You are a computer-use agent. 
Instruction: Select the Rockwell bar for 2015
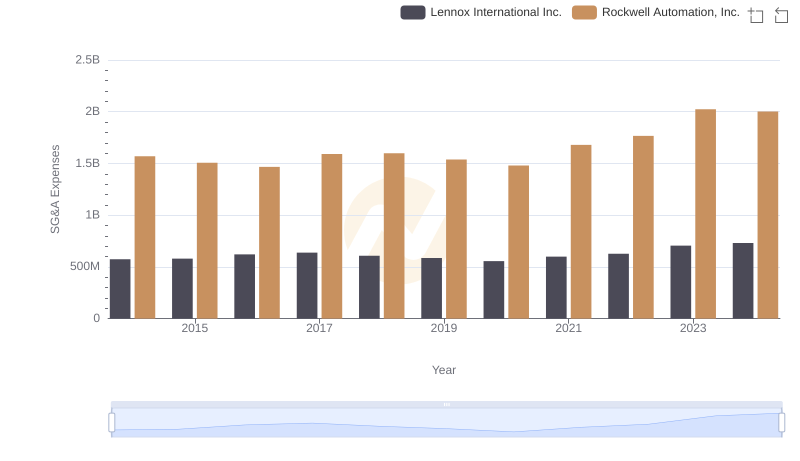point(207,241)
